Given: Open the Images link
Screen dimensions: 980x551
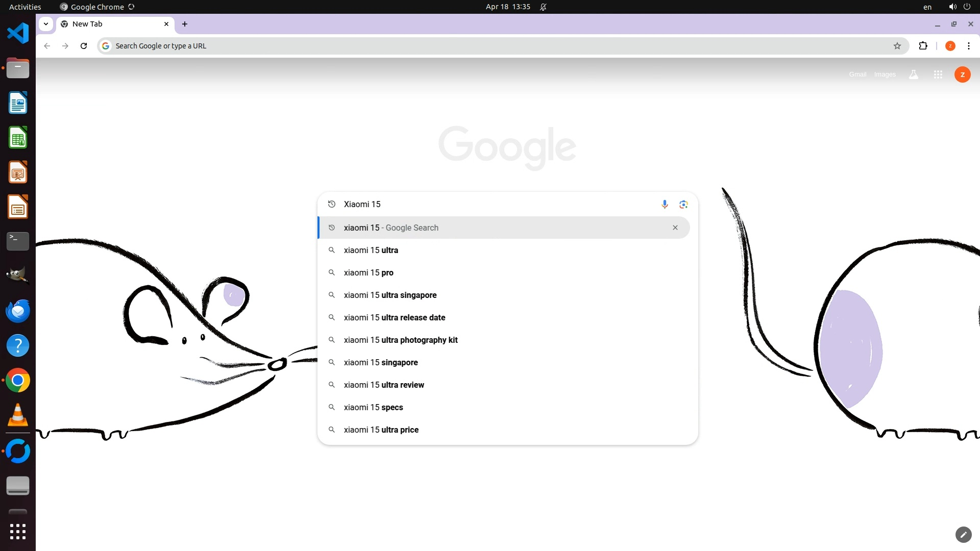Looking at the screenshot, I should click(x=885, y=74).
